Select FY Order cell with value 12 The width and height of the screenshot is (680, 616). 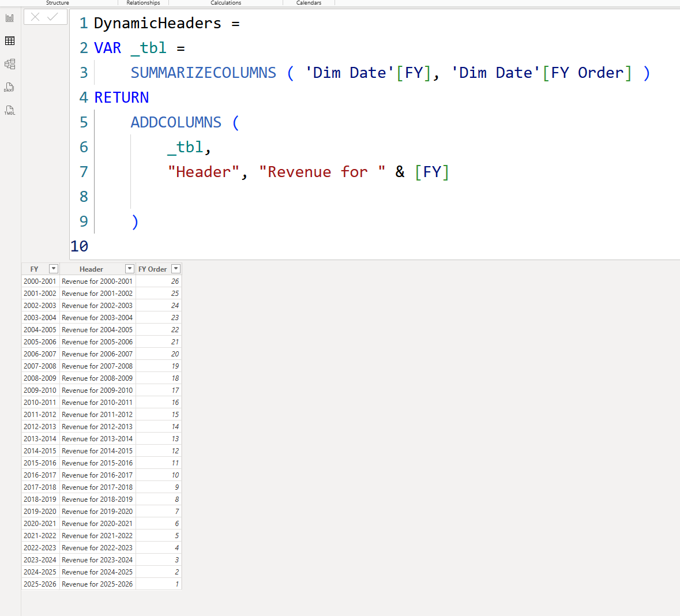(x=159, y=451)
